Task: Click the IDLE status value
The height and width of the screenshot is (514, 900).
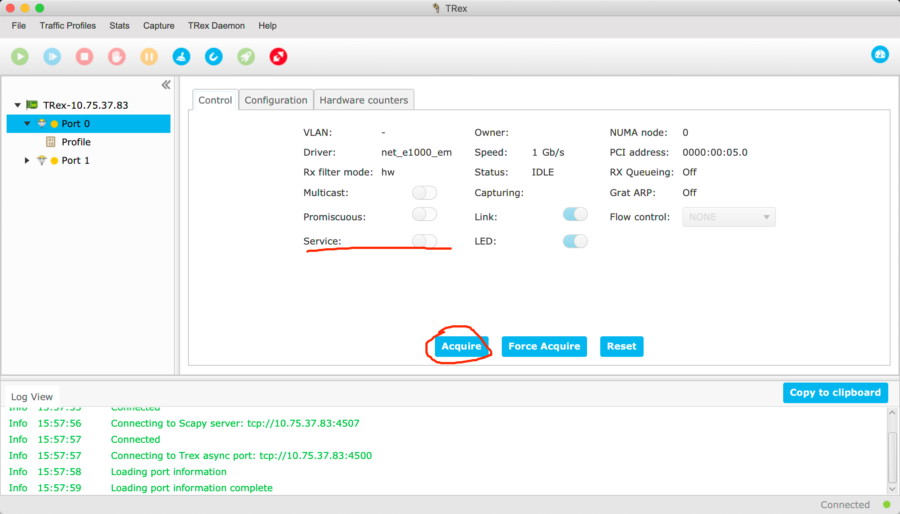Action: pyautogui.click(x=542, y=172)
